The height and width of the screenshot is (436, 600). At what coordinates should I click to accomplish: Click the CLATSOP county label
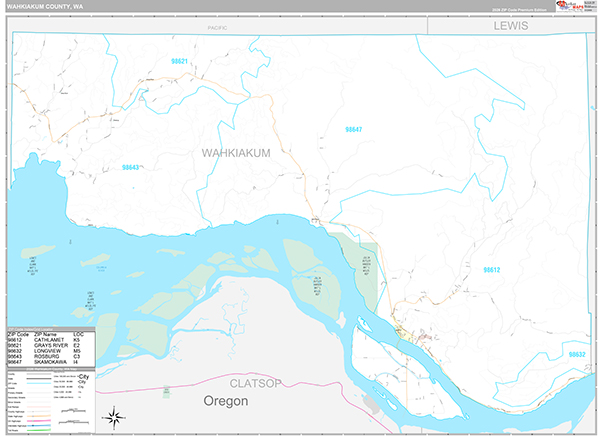pos(256,383)
